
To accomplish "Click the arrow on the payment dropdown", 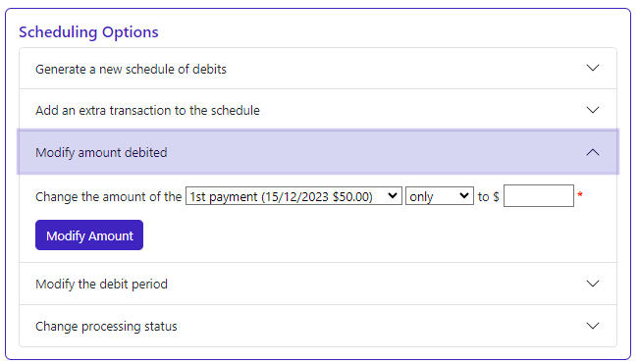I will (x=393, y=196).
